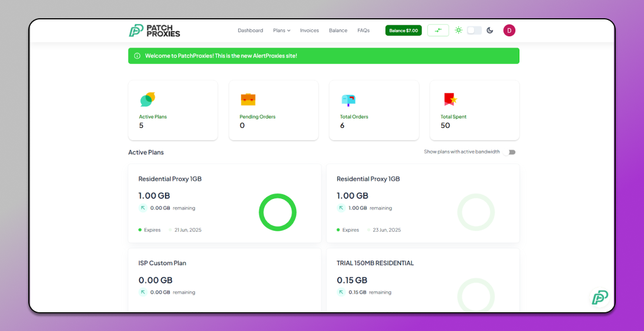Open the floating PatchProxies chat widget
The width and height of the screenshot is (644, 331).
coord(600,298)
